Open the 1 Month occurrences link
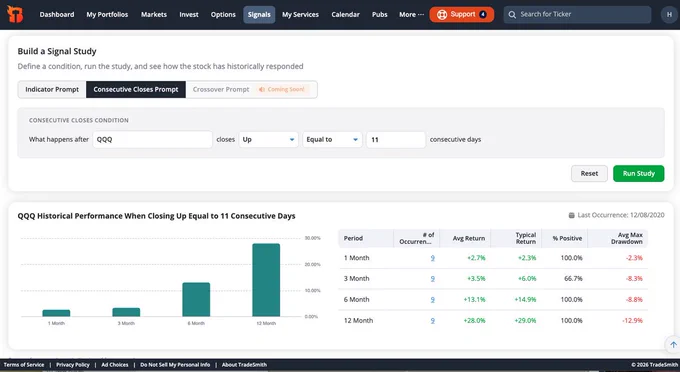The image size is (680, 372). point(432,258)
